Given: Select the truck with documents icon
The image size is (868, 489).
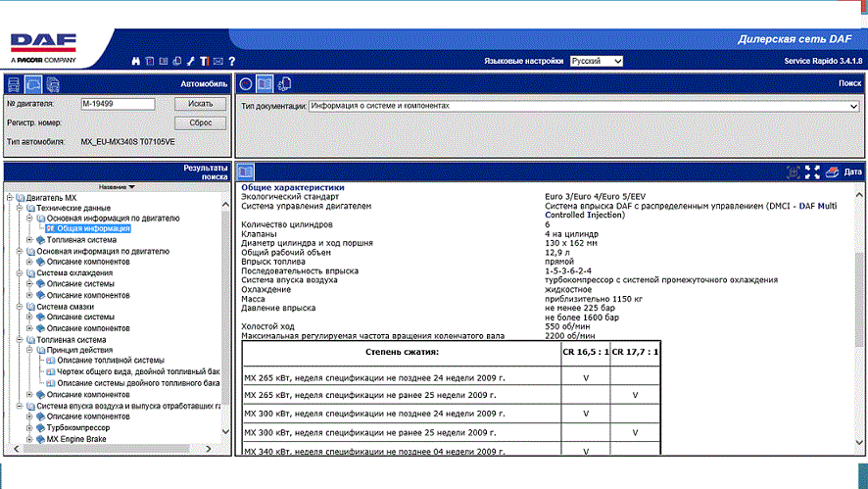Looking at the screenshot, I should [53, 84].
